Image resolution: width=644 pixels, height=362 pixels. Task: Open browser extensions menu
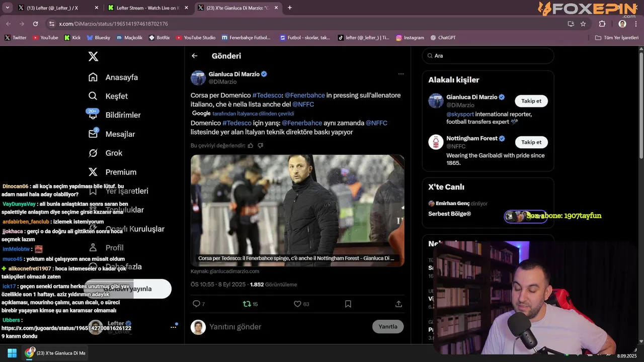tap(602, 24)
